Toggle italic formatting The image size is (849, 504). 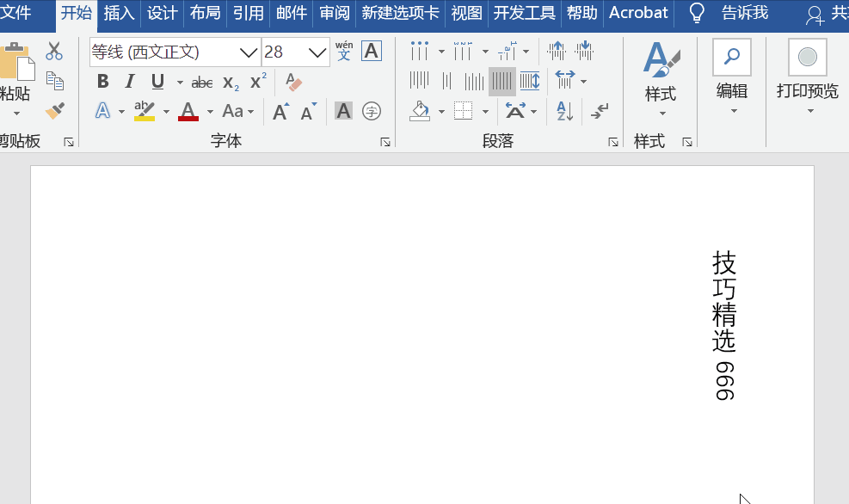pyautogui.click(x=129, y=81)
